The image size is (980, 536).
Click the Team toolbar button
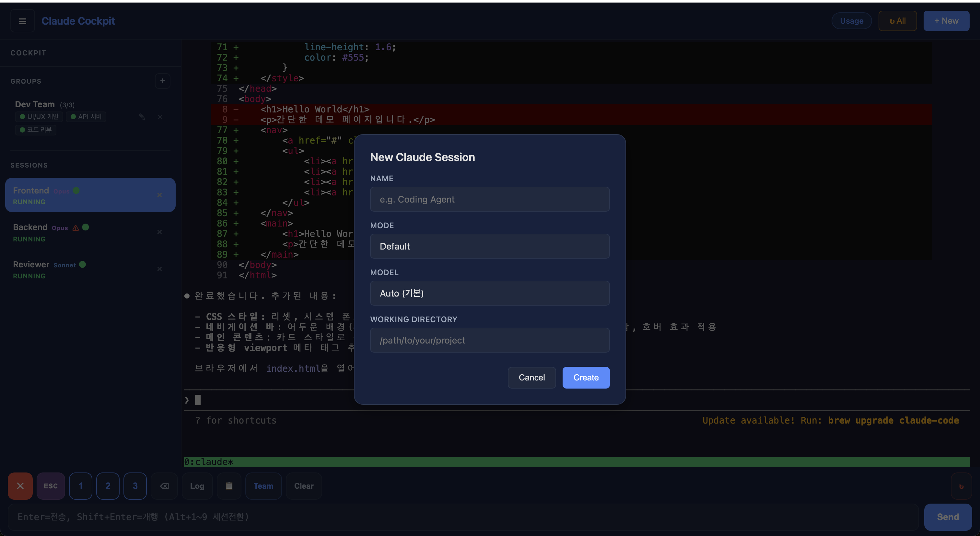(x=263, y=486)
